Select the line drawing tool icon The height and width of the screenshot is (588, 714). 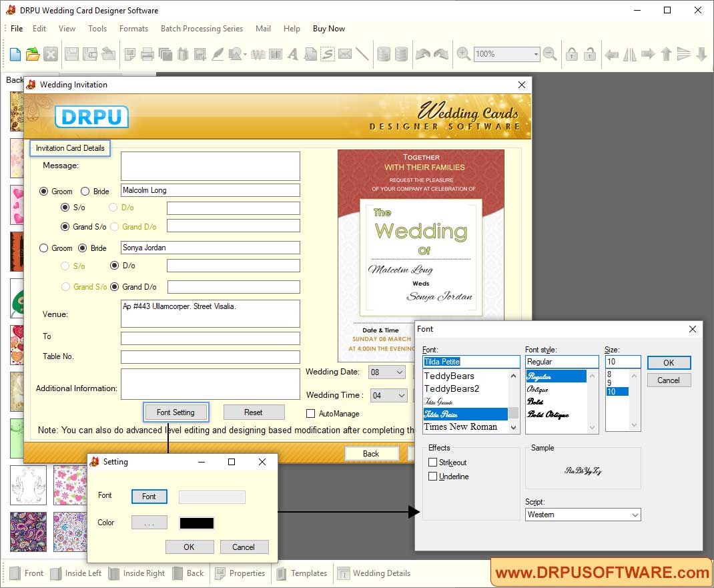pyautogui.click(x=362, y=54)
